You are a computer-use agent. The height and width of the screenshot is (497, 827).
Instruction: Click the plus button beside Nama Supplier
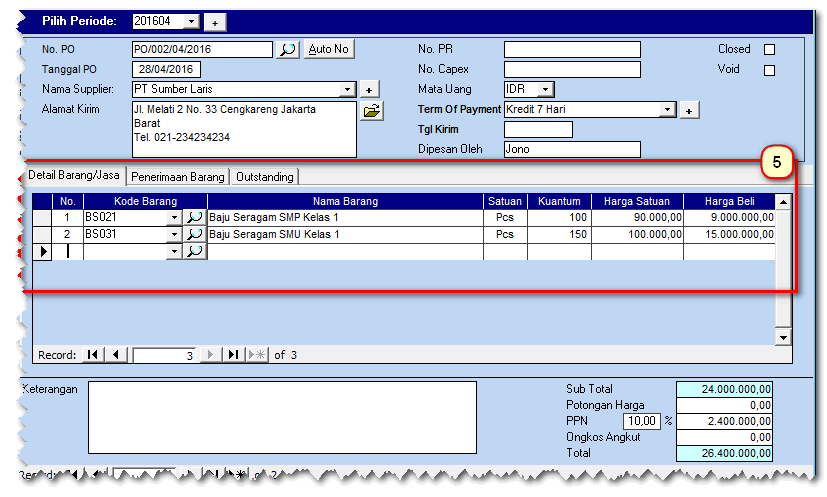[x=369, y=90]
